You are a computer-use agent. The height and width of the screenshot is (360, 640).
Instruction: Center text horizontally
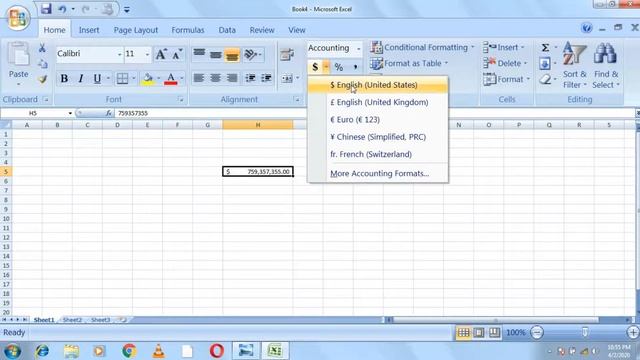pyautogui.click(x=216, y=78)
